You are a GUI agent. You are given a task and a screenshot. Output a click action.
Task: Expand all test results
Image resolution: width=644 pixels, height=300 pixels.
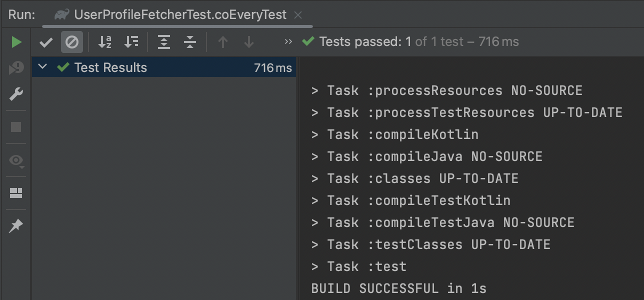[164, 42]
